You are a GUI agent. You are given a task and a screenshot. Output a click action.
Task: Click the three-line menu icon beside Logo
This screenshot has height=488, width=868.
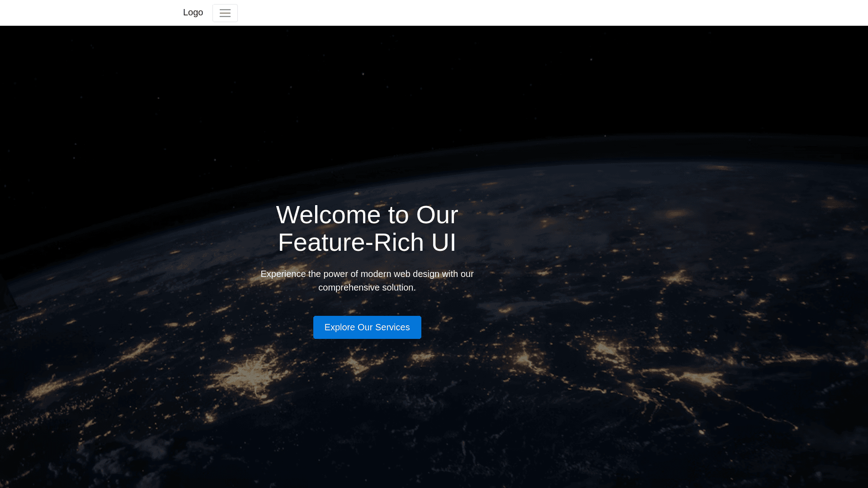(225, 13)
